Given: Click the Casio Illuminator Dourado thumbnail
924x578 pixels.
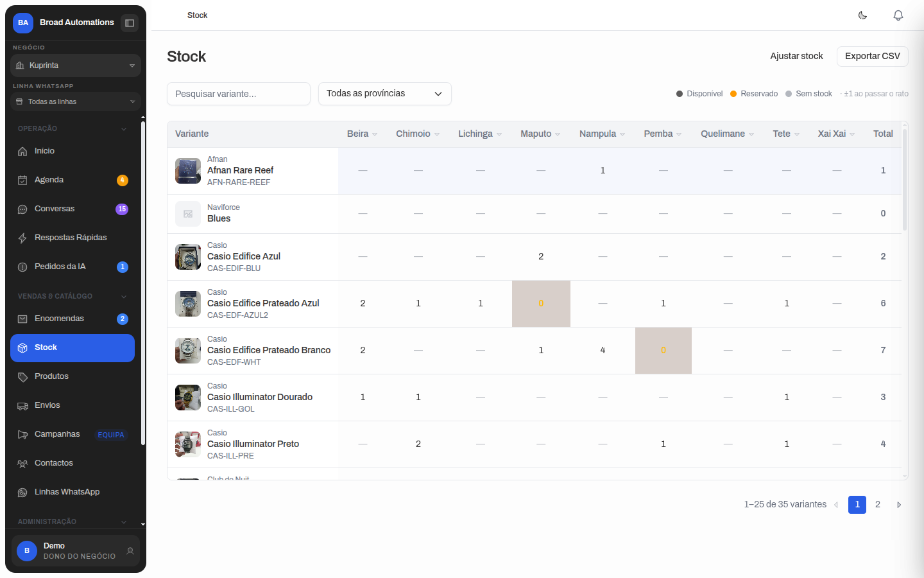Looking at the screenshot, I should pyautogui.click(x=188, y=398).
